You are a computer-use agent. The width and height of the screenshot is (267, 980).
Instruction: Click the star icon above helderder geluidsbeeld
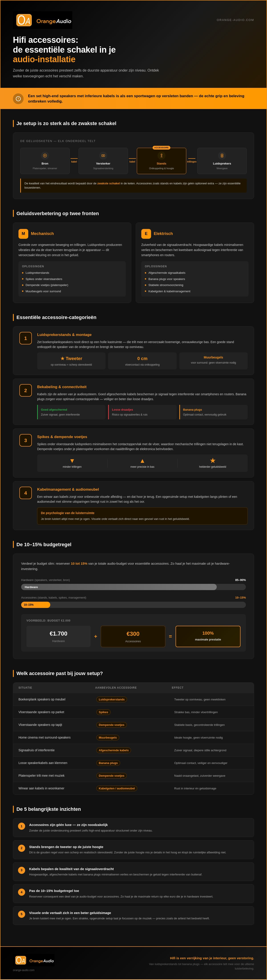213,460
